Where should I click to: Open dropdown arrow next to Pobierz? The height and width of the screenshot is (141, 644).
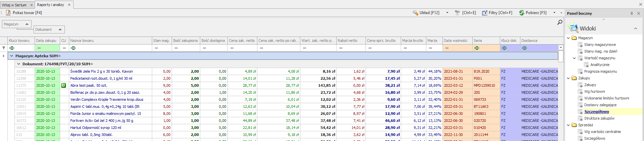coord(554,13)
